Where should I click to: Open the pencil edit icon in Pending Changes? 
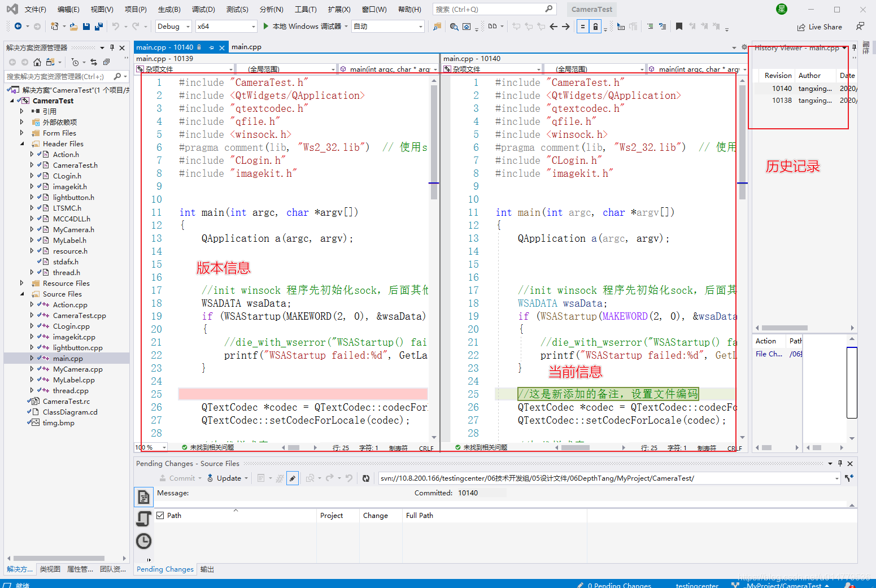point(293,478)
